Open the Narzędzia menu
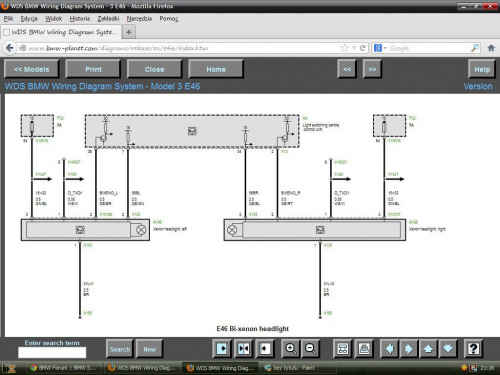500x375 pixels. tap(139, 19)
